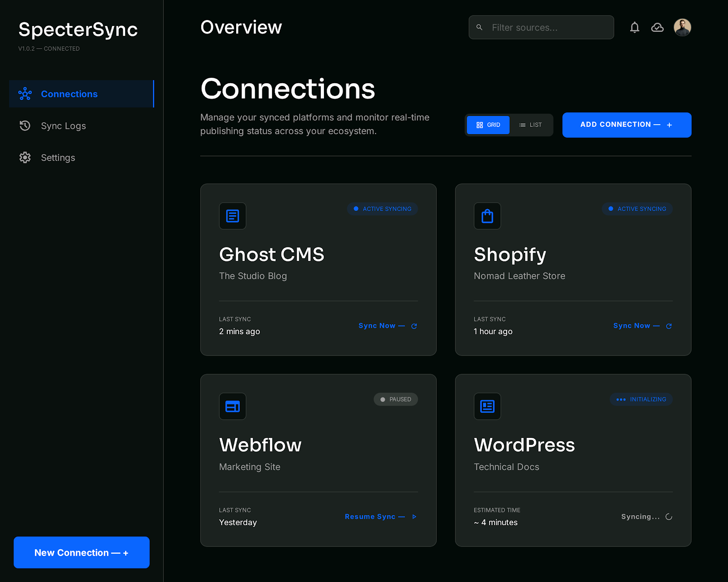728x582 pixels.
Task: Open Settings in the sidebar
Action: pyautogui.click(x=81, y=157)
